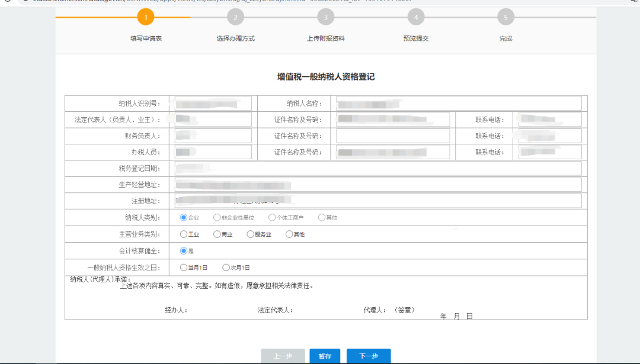Select 服务业 as the main business type
Viewport: 640px width, 364px height.
coord(250,234)
